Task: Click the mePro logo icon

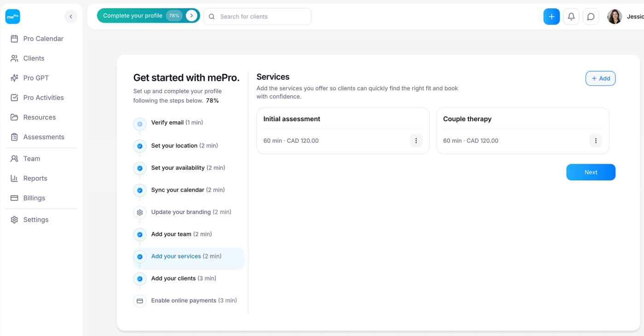Action: (12, 17)
